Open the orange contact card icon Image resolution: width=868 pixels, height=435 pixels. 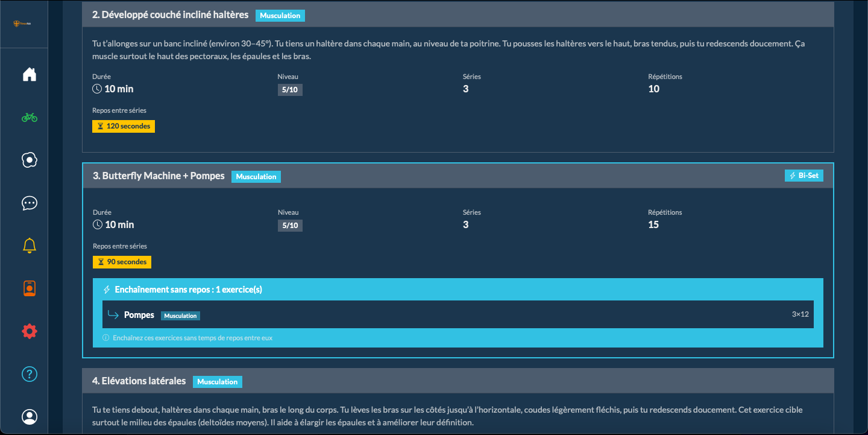click(x=30, y=288)
